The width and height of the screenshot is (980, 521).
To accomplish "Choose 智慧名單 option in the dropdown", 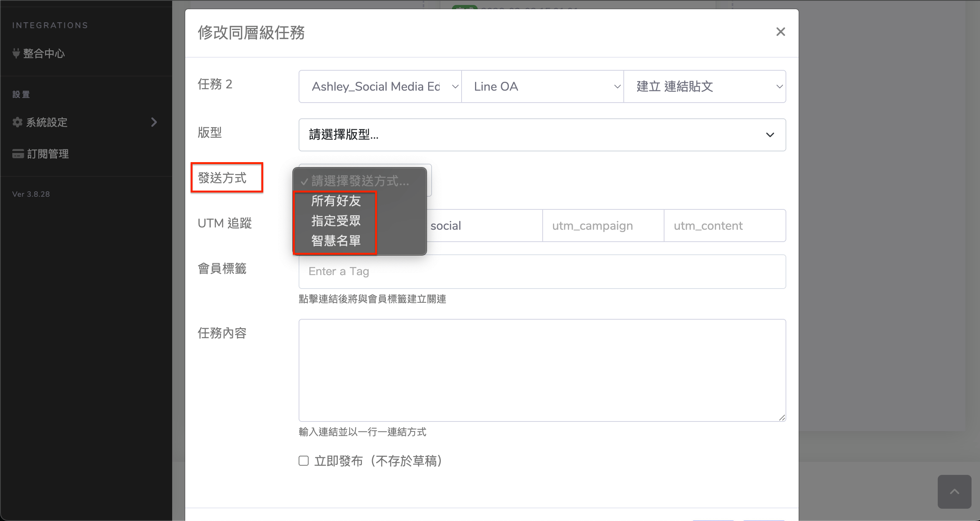I will [x=336, y=241].
